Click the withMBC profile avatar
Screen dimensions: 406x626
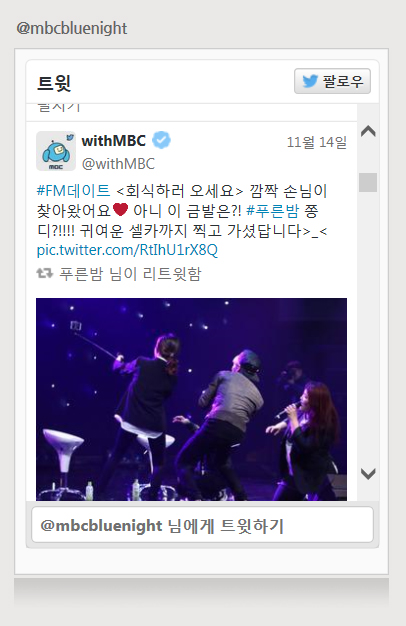[56, 151]
